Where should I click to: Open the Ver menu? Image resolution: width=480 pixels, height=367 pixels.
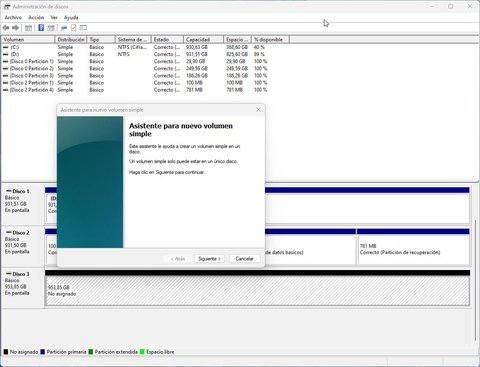click(54, 17)
